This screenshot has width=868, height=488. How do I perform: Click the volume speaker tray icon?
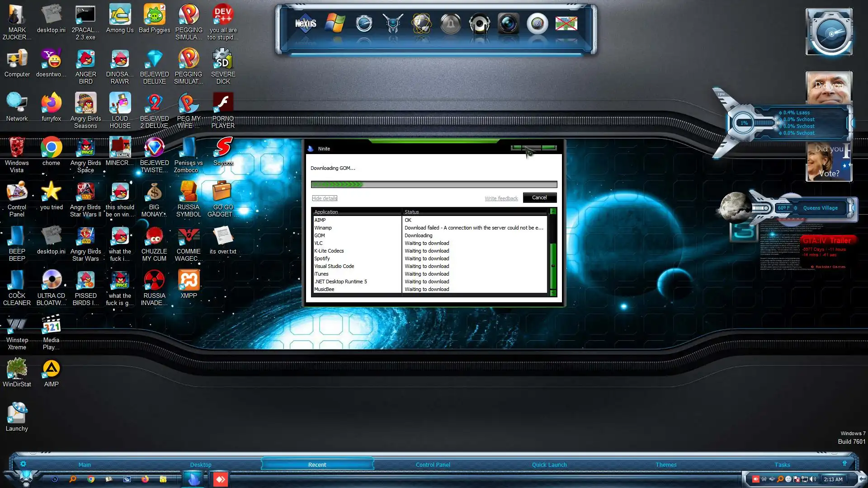813,479
